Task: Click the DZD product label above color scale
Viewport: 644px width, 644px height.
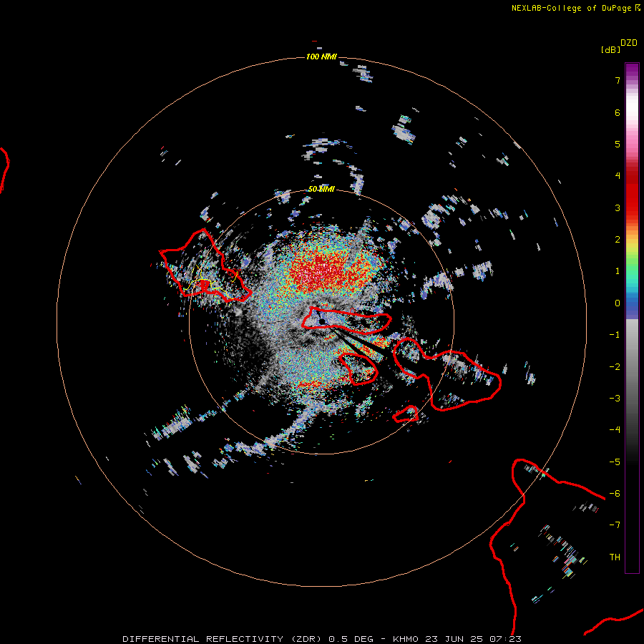Action: [x=628, y=43]
